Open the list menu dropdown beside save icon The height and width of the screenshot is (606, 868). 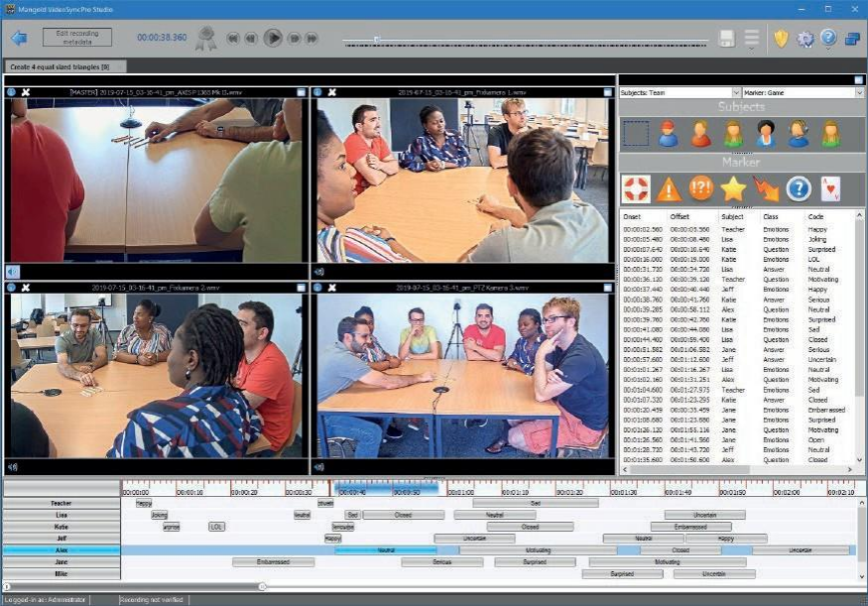click(752, 38)
